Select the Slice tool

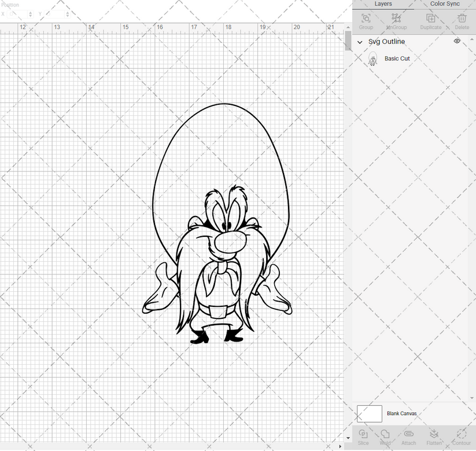[x=363, y=436]
